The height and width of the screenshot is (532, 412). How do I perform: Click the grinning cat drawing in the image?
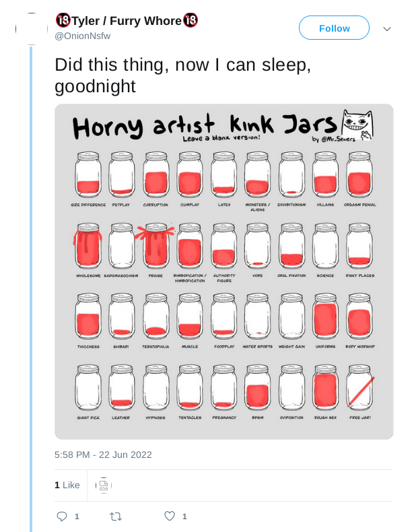pos(357,125)
